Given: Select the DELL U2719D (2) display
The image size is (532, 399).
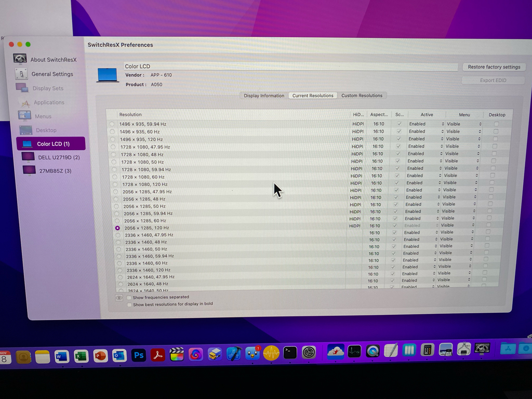Looking at the screenshot, I should [x=51, y=157].
